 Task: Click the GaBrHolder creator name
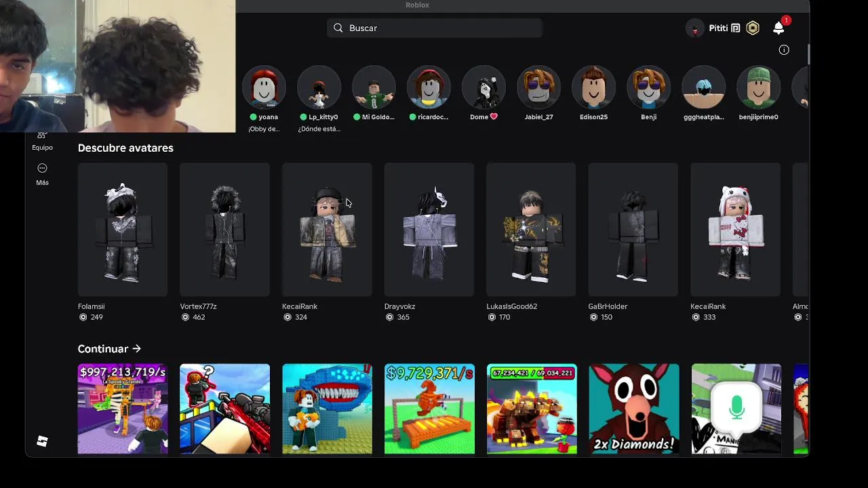608,306
